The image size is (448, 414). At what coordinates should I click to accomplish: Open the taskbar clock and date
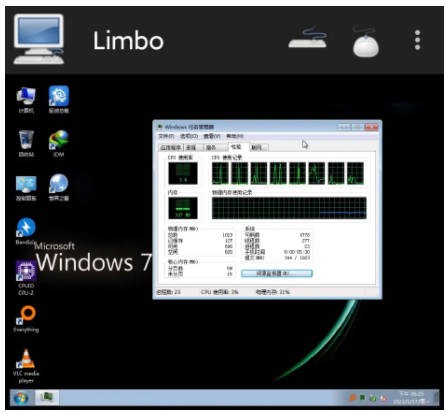tap(412, 398)
